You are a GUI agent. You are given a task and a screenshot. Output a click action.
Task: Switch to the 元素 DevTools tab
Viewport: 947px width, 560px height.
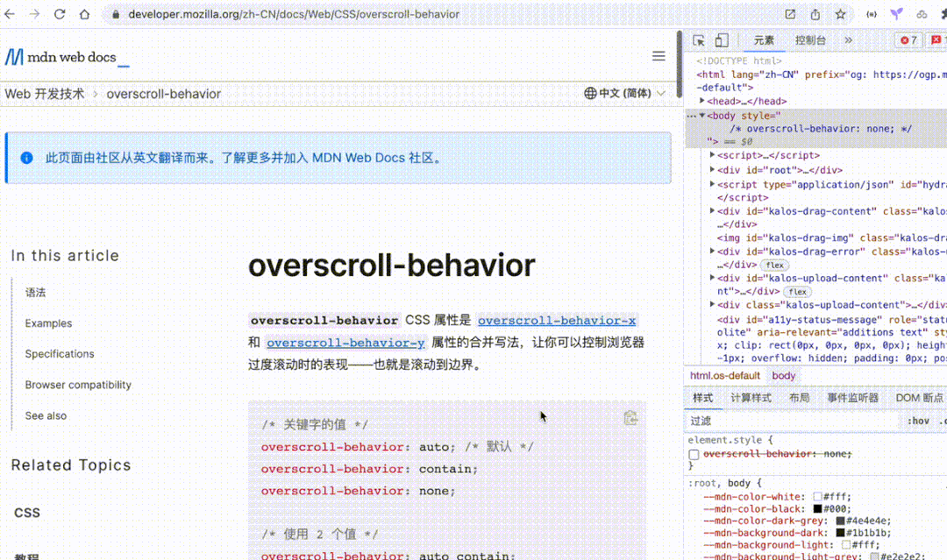(x=764, y=40)
